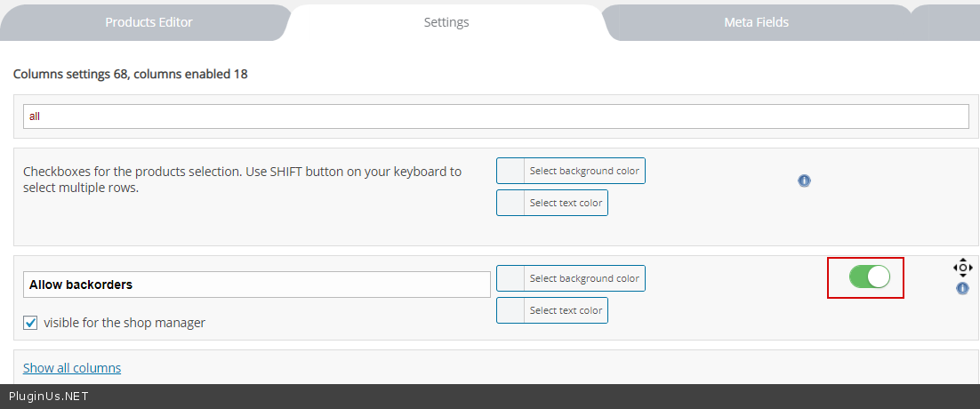
Task: Click text color swatch box for Allow backorders
Action: coord(510,310)
